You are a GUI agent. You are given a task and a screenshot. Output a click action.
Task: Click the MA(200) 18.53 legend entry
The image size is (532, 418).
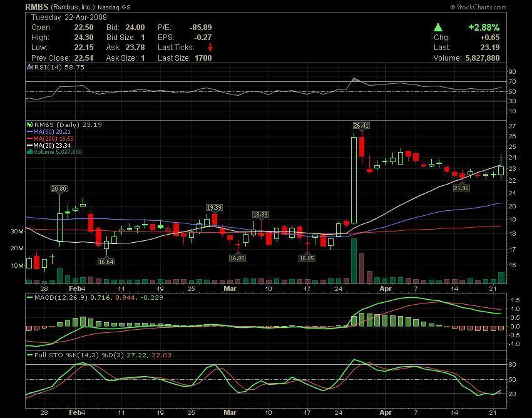(x=50, y=138)
